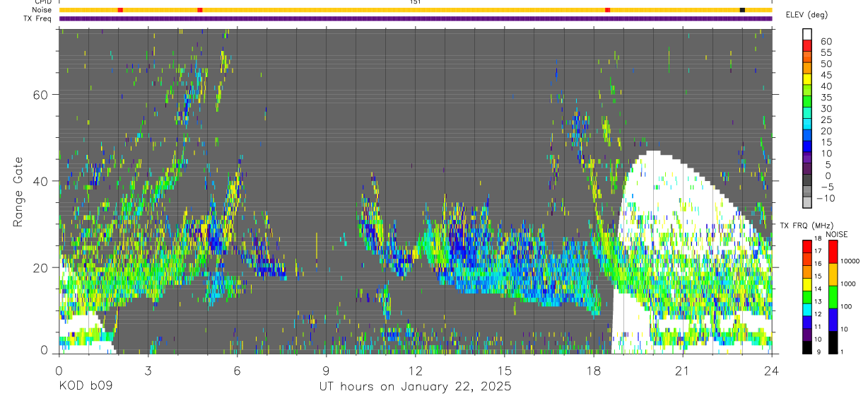
Task: Select the red Noise bar marker after UT hour 18
Action: click(608, 10)
